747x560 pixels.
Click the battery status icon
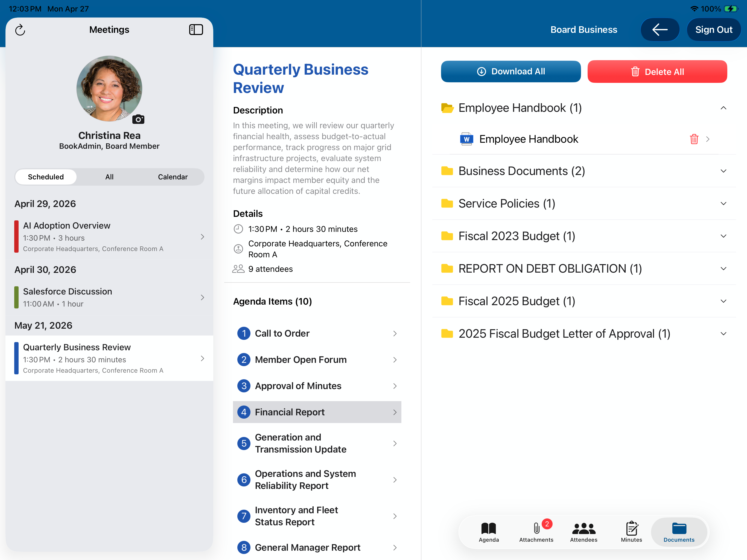pos(731,9)
